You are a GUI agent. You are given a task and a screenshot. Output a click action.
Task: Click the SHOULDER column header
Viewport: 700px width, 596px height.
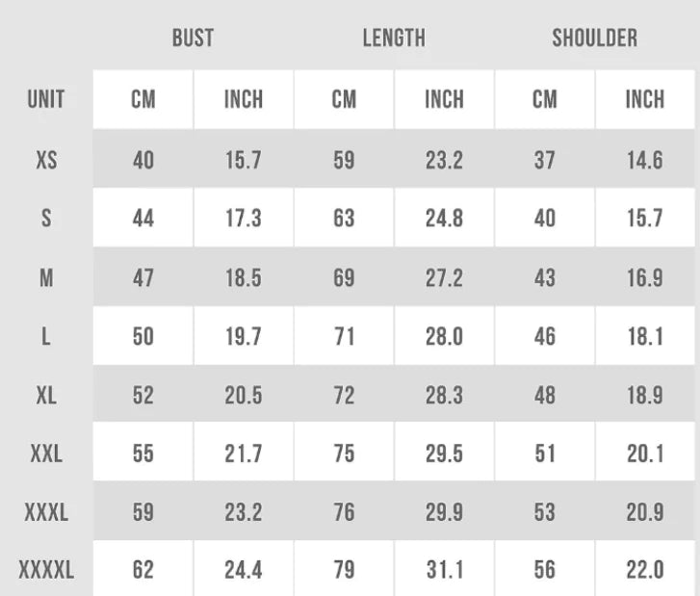(594, 39)
